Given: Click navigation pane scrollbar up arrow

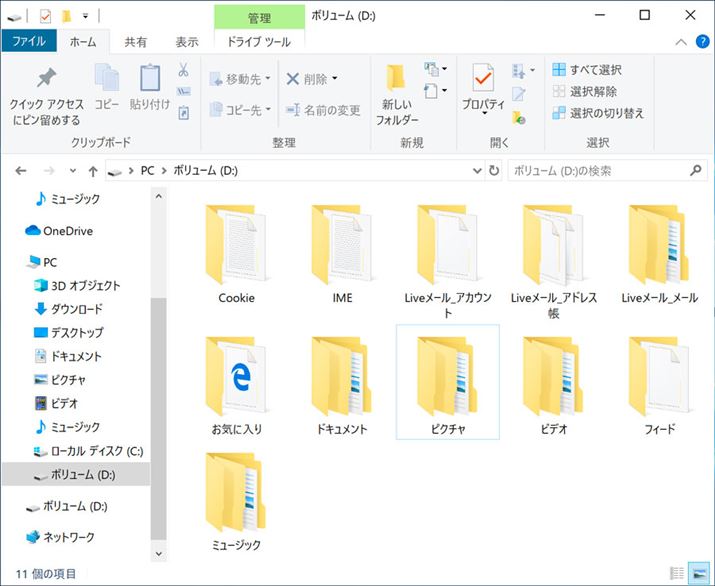Looking at the screenshot, I should point(158,197).
